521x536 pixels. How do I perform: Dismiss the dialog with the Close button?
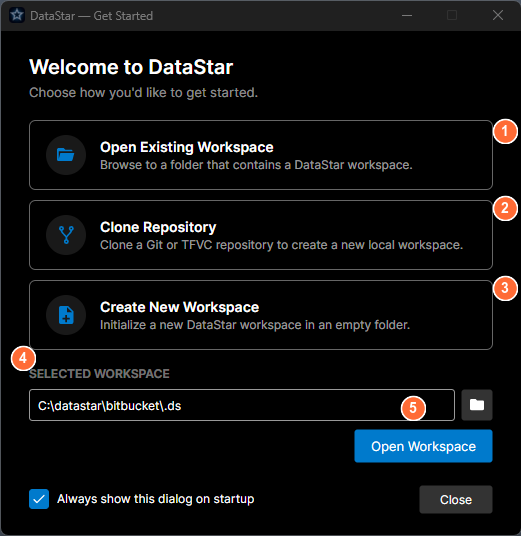pos(456,499)
